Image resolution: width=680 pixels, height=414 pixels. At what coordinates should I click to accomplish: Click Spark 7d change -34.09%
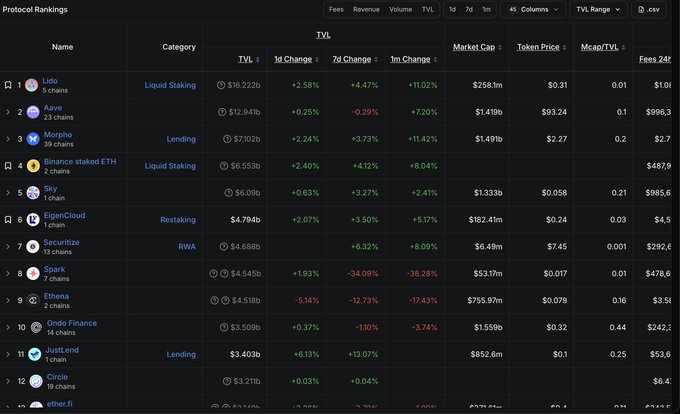pos(363,274)
